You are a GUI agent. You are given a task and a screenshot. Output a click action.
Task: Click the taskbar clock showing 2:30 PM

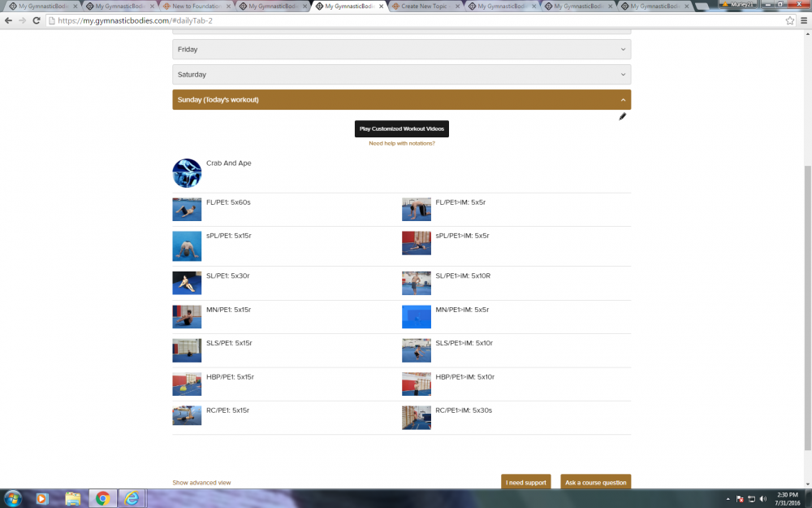(x=787, y=499)
